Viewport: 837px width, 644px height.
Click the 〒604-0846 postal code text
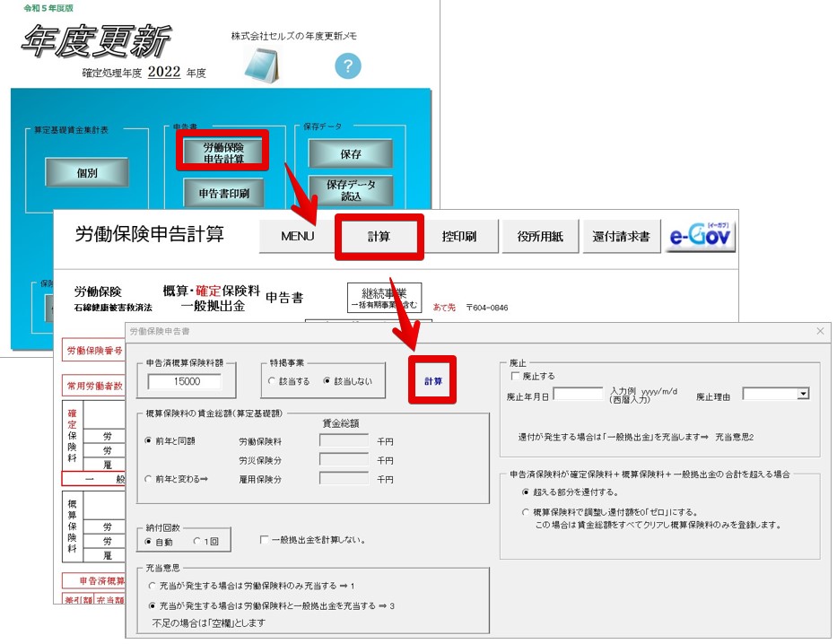[x=487, y=308]
